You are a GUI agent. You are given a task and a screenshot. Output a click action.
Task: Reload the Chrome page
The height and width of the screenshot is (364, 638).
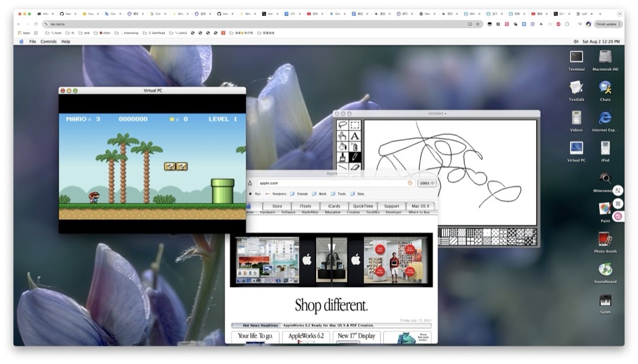pos(36,24)
